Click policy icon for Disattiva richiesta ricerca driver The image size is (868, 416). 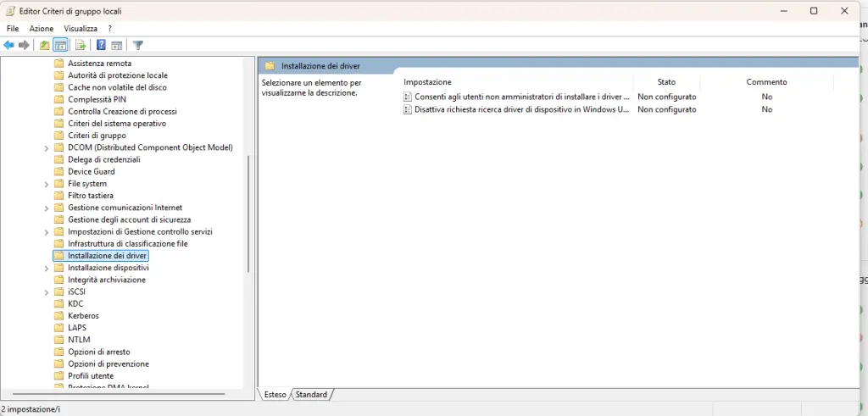tap(408, 109)
